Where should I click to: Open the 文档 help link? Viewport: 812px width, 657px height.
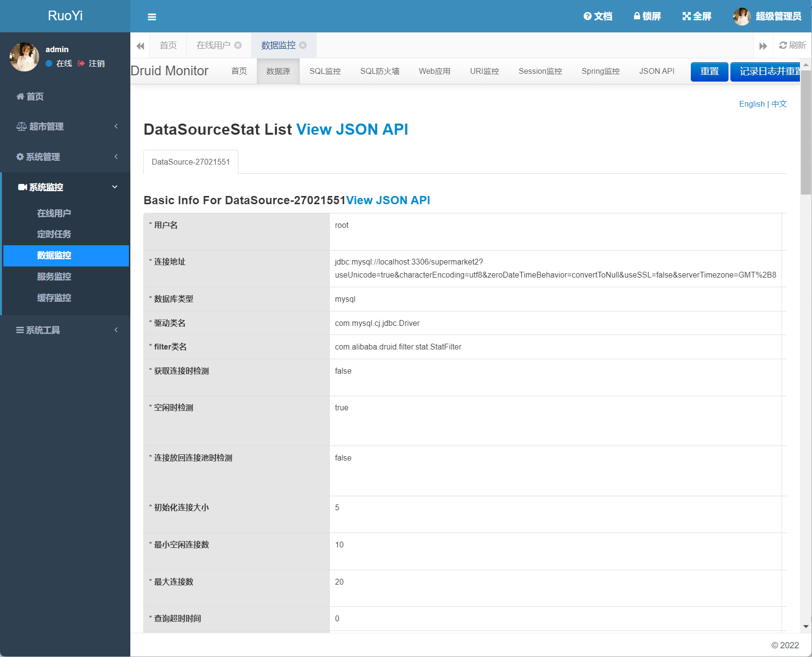598,16
